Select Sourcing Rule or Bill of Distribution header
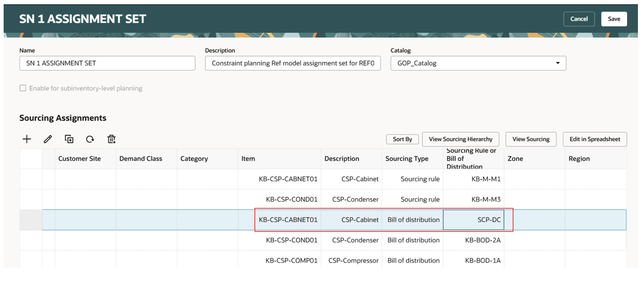 click(473, 159)
